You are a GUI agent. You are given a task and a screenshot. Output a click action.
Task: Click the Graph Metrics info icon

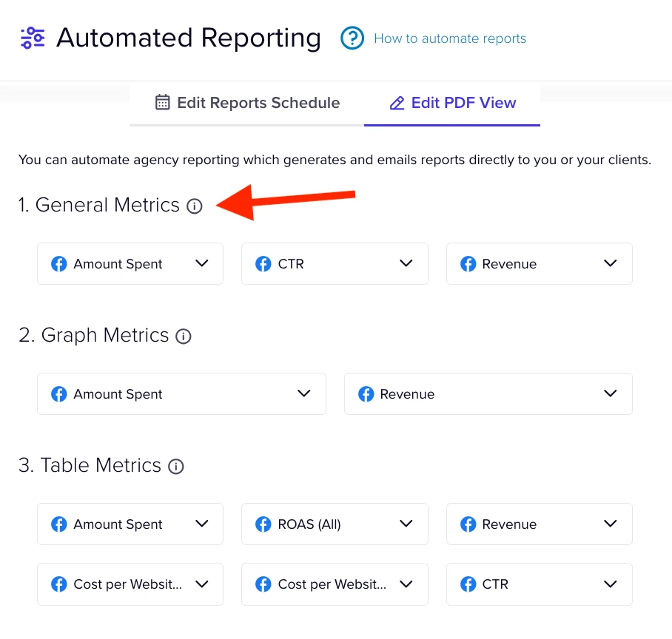tap(184, 337)
